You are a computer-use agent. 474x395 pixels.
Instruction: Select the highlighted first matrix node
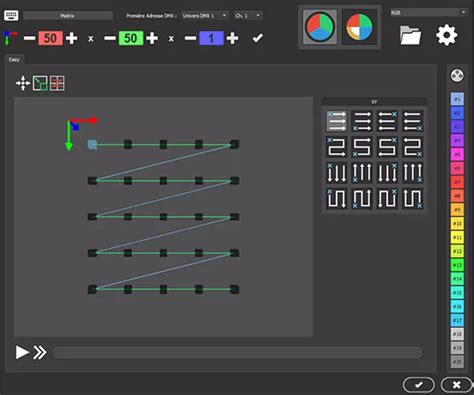(92, 144)
